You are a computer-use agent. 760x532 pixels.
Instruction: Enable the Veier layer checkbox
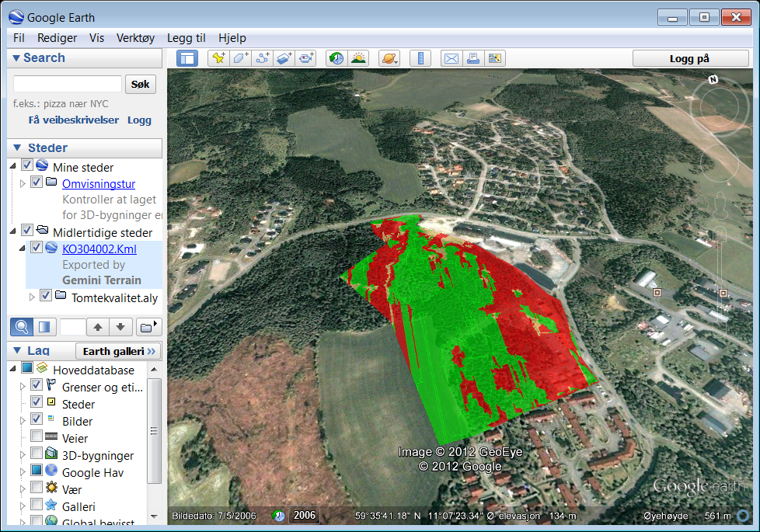[x=37, y=438]
